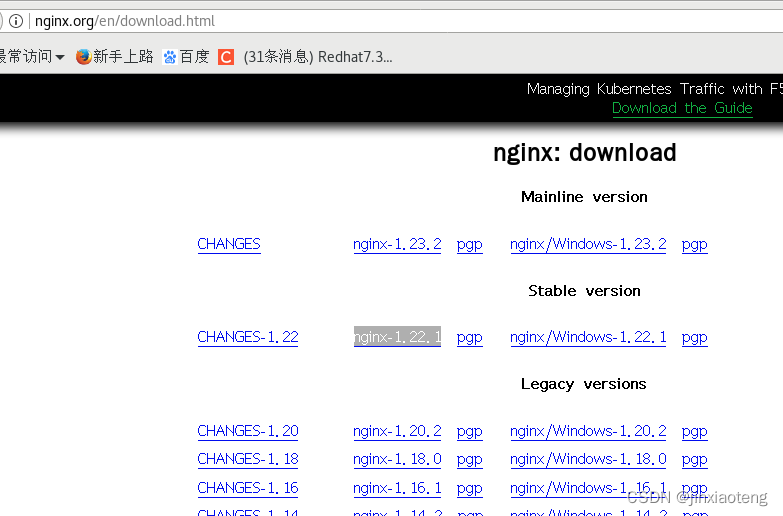Click the nginx.org address bar URL
This screenshot has height=516, width=783.
125,21
